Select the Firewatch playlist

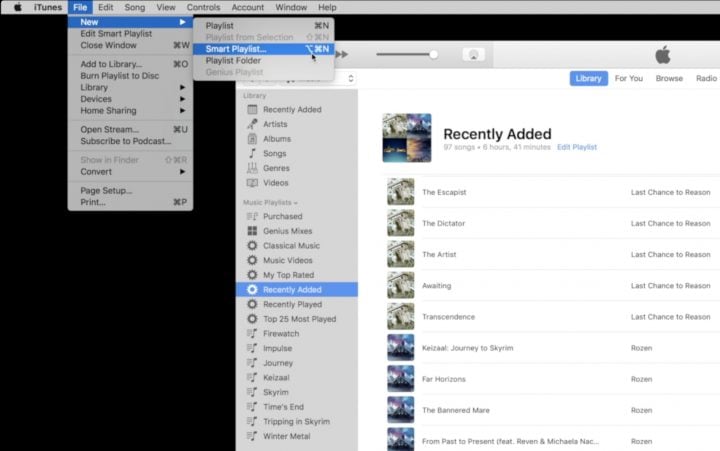pyautogui.click(x=281, y=334)
